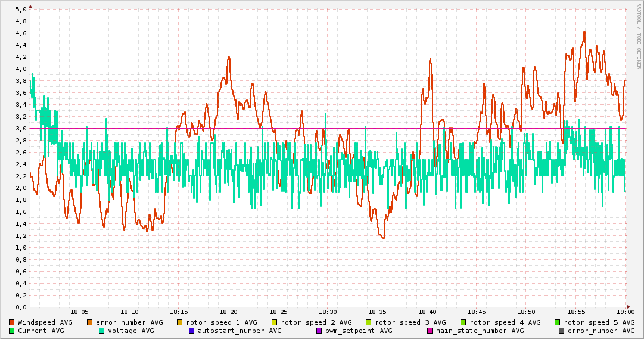Viewport: 644px width, 339px height.
Task: Click the Windspeed AVG legend label
Action: [45, 322]
